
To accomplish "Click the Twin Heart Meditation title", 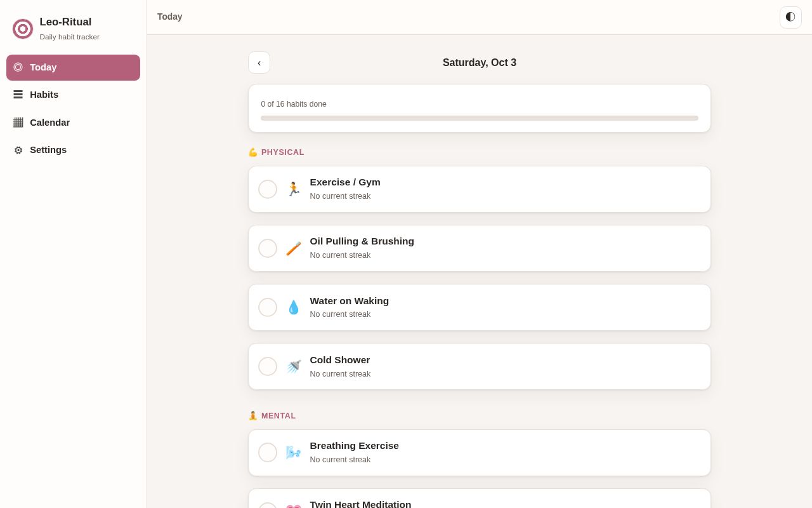I will click(360, 504).
